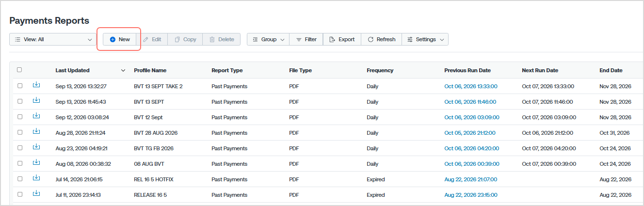Download report for BVT 13 SEPT TAKE 2
Viewport: 644px width, 206px height.
[x=36, y=85]
